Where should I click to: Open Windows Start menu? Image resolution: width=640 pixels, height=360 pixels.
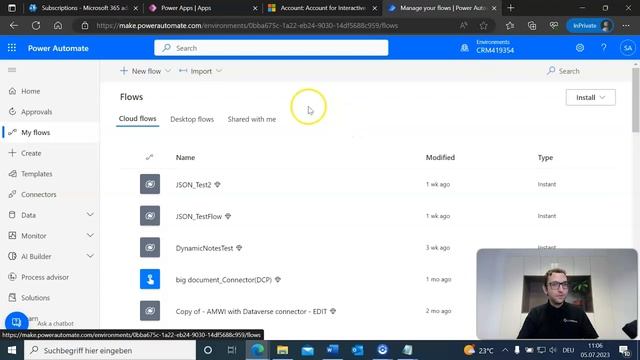point(12,350)
